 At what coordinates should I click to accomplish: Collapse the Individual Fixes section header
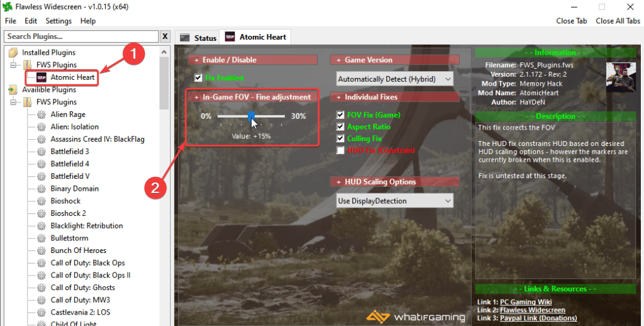tap(395, 97)
